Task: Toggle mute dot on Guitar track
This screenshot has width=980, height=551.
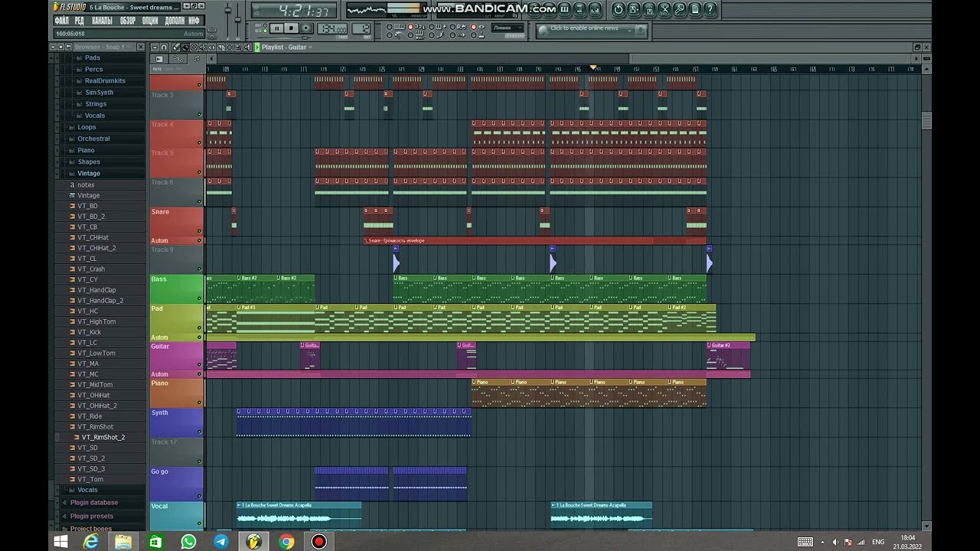Action: (x=200, y=365)
